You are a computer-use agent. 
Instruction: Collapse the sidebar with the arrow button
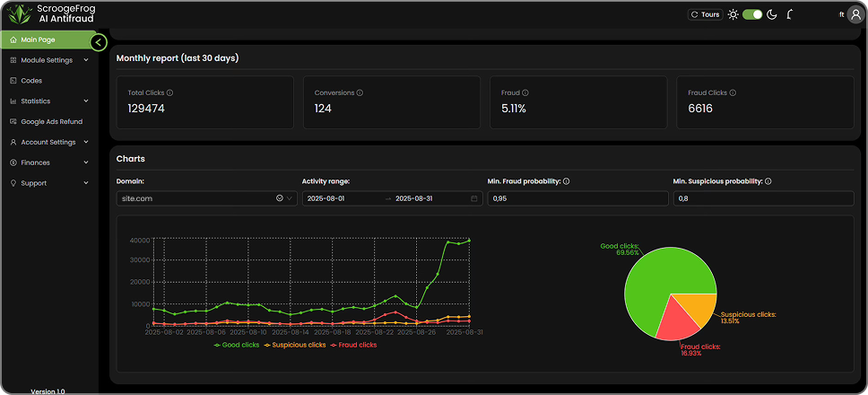point(99,41)
